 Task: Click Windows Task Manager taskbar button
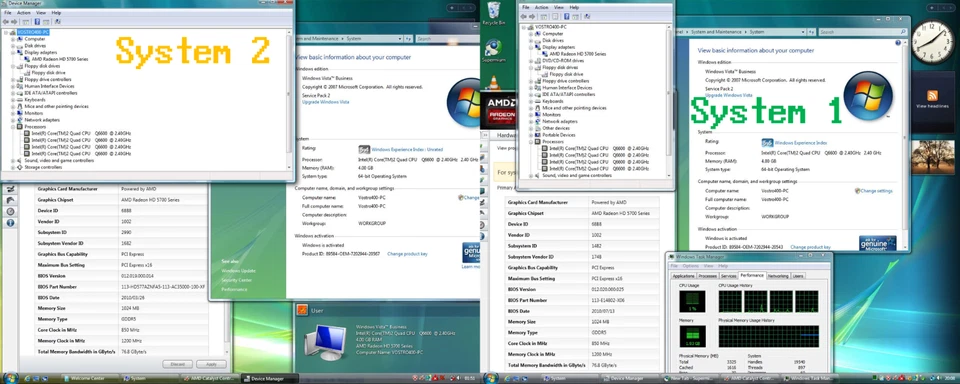coord(809,378)
